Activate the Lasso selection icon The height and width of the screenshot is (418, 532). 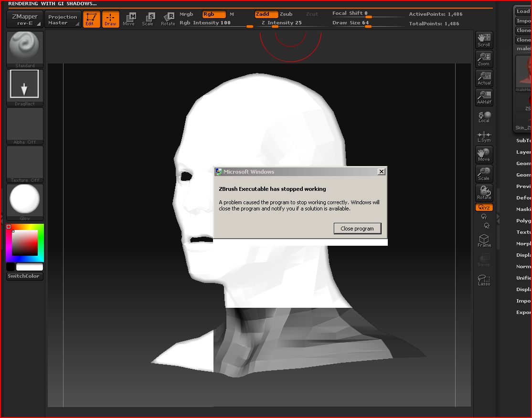click(484, 280)
